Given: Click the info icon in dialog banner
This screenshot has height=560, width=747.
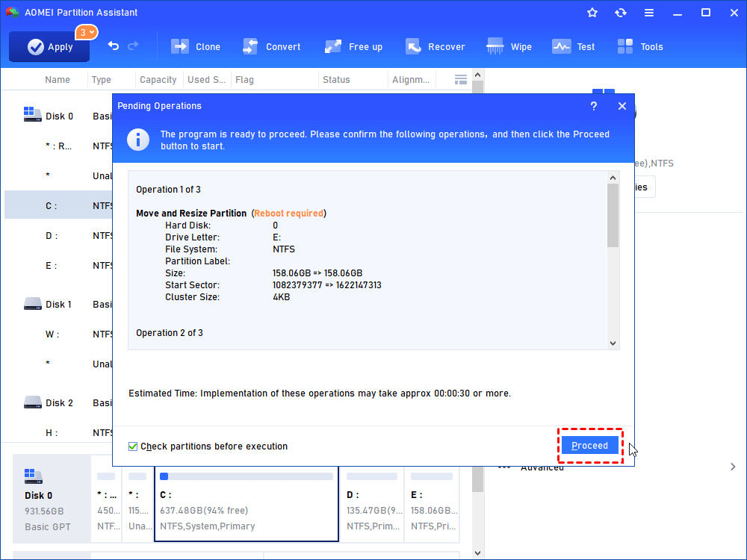Looking at the screenshot, I should click(138, 140).
